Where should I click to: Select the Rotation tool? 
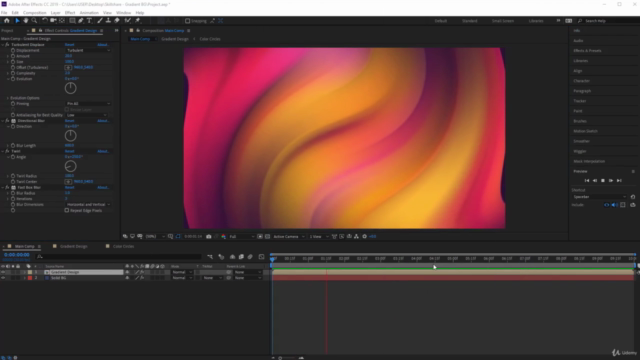[44, 20]
